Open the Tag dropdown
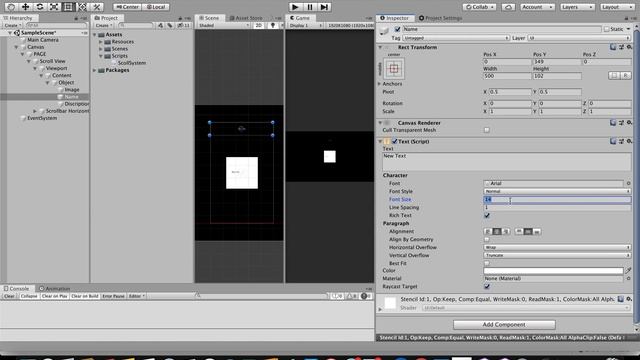 pyautogui.click(x=456, y=38)
